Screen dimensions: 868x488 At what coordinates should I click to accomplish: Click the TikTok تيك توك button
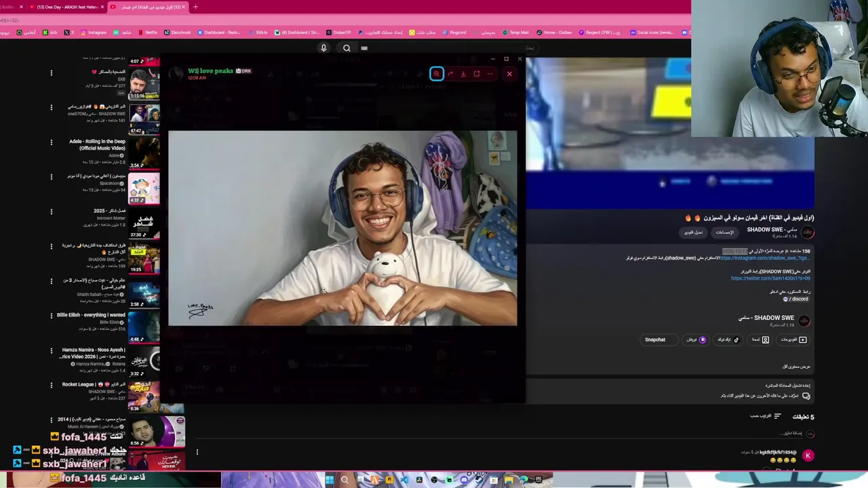click(728, 340)
